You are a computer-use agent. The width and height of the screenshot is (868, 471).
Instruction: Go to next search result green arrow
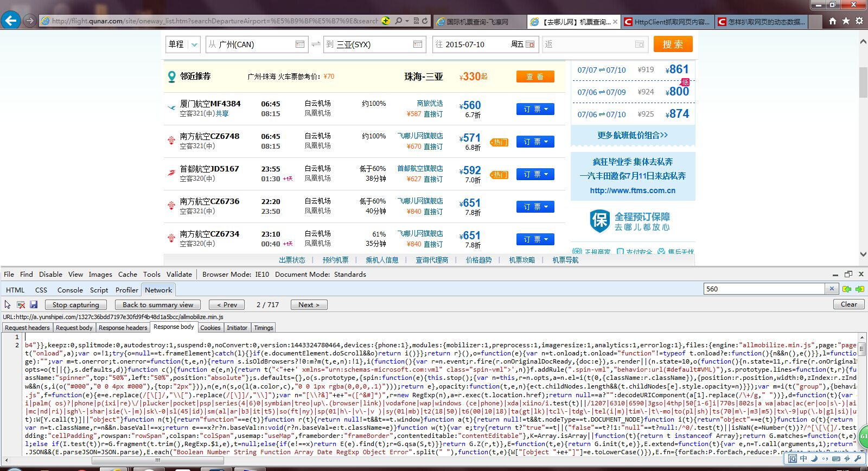click(x=859, y=289)
